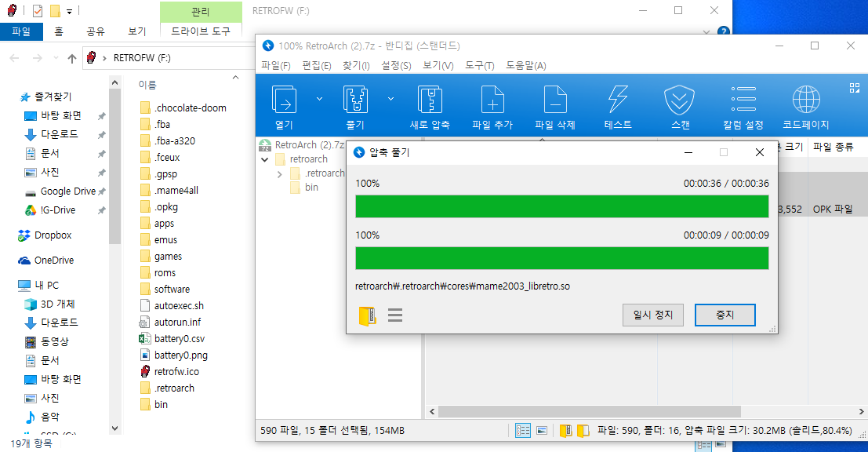This screenshot has height=452, width=868.
Task: Click the Add Files (파일 추가) icon
Action: pyautogui.click(x=492, y=100)
